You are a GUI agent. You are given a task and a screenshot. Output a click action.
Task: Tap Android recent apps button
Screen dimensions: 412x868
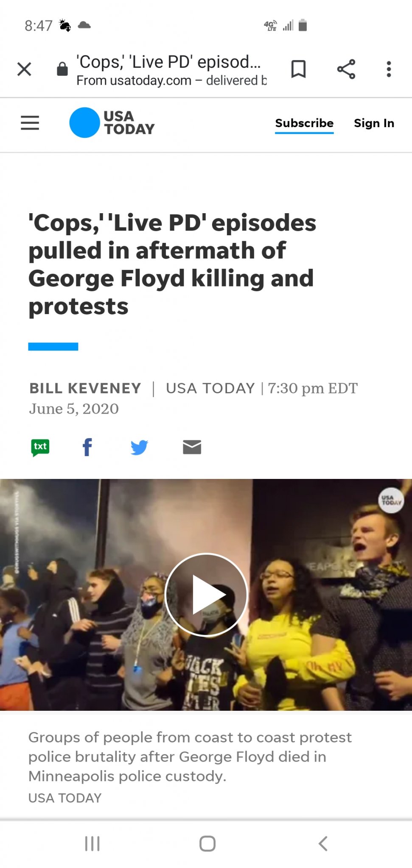pos(92,843)
